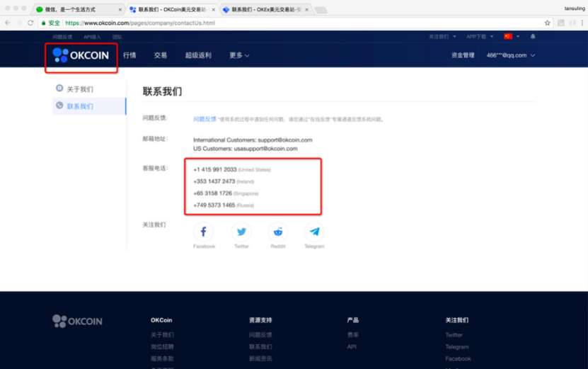Open footer Twitter link
Screen dimensions: 588x369
[x=454, y=335]
